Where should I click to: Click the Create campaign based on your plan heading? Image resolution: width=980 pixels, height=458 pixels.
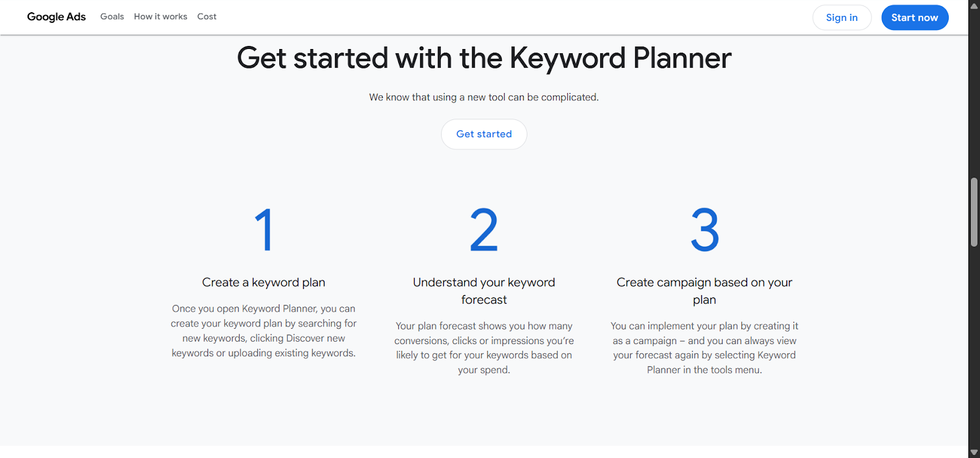(704, 290)
